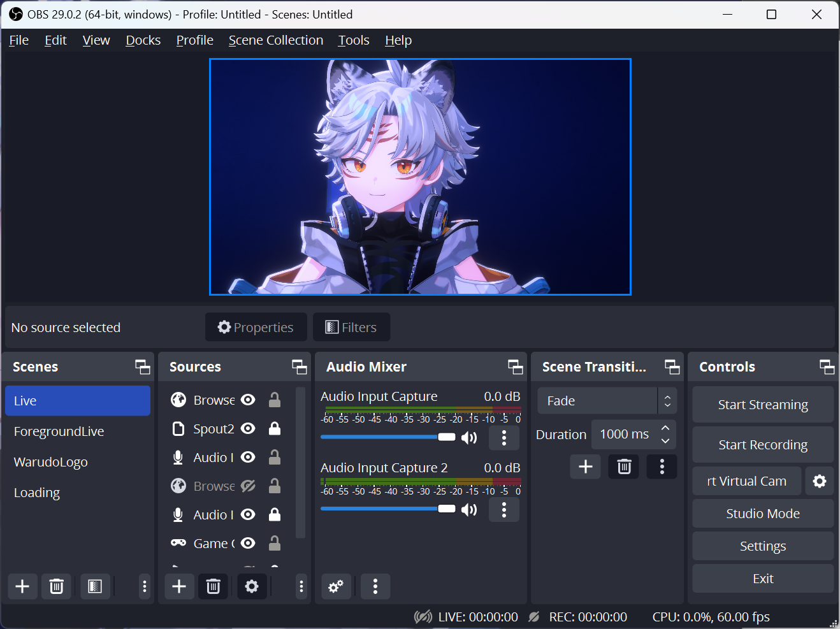The height and width of the screenshot is (629, 840).
Task: Open the Edit menu
Action: (x=55, y=40)
